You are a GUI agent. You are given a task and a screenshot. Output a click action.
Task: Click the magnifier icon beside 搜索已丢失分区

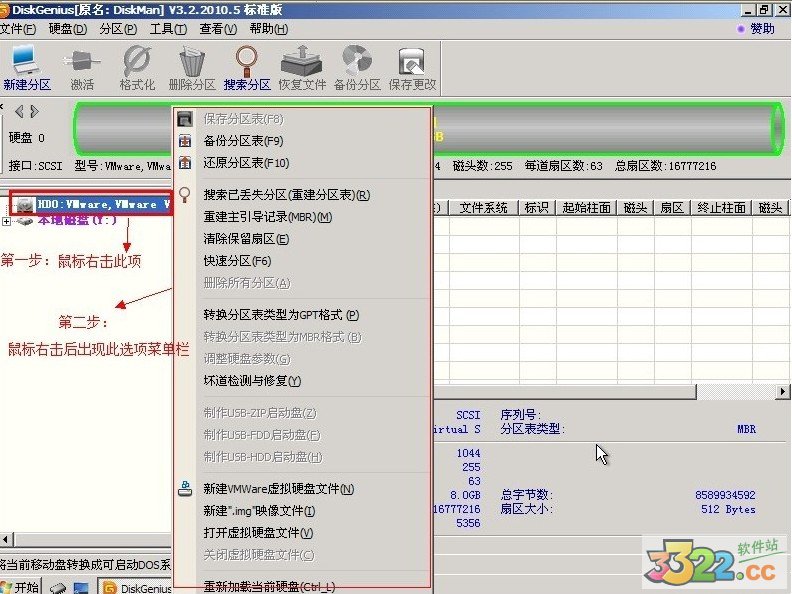185,195
